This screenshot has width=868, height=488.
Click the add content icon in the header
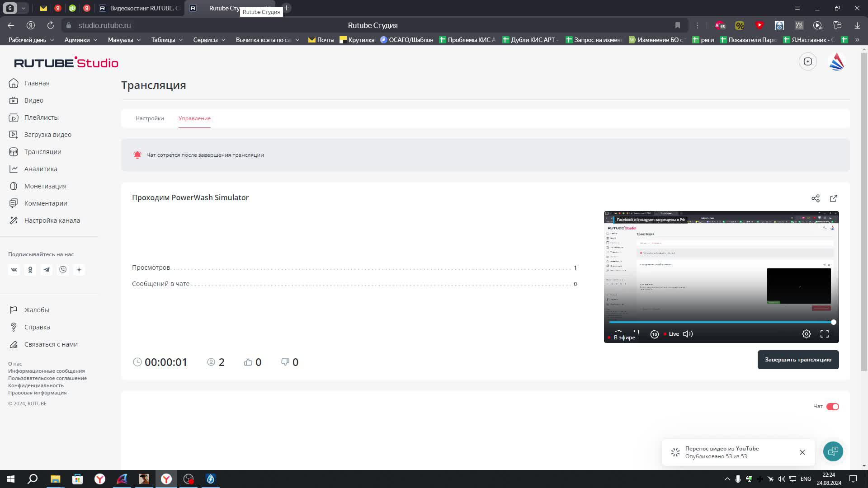click(x=807, y=61)
